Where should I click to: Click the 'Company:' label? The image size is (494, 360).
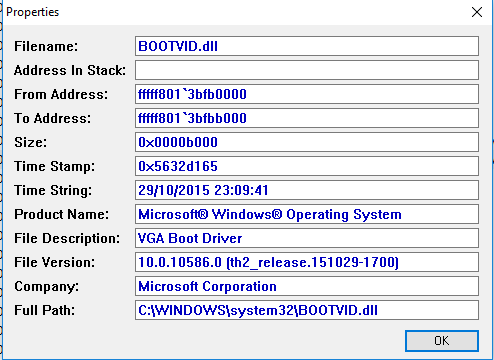coord(47,287)
